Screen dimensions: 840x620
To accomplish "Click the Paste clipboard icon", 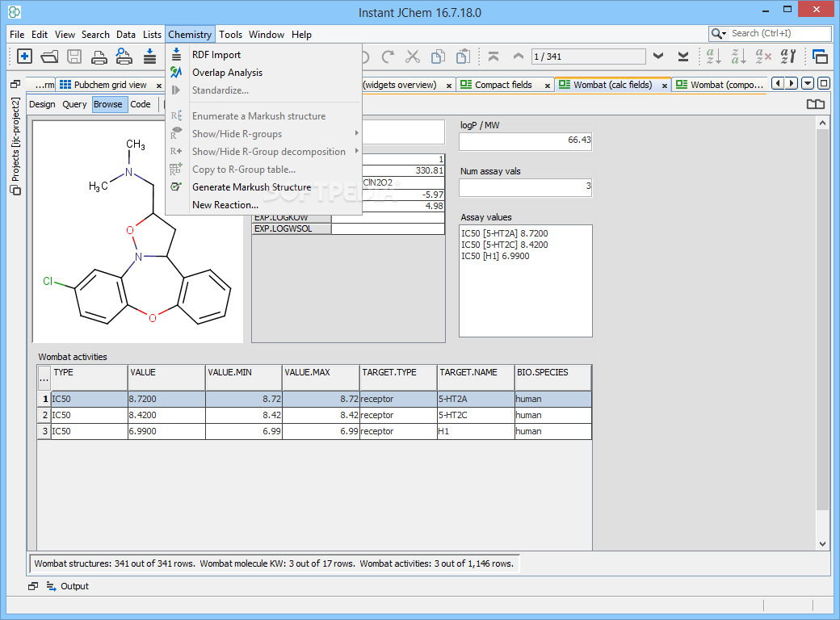I will coord(463,57).
